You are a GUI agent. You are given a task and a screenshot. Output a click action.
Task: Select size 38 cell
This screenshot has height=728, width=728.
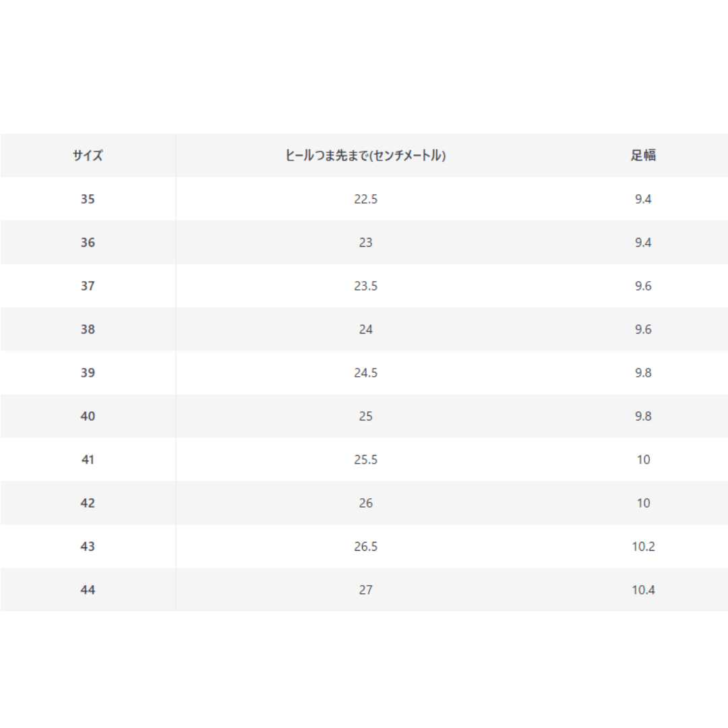coord(88,329)
